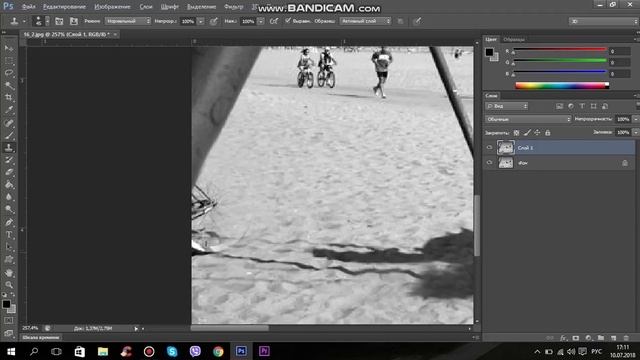
Task: Hide the Слой 1 layer
Action: point(489,147)
